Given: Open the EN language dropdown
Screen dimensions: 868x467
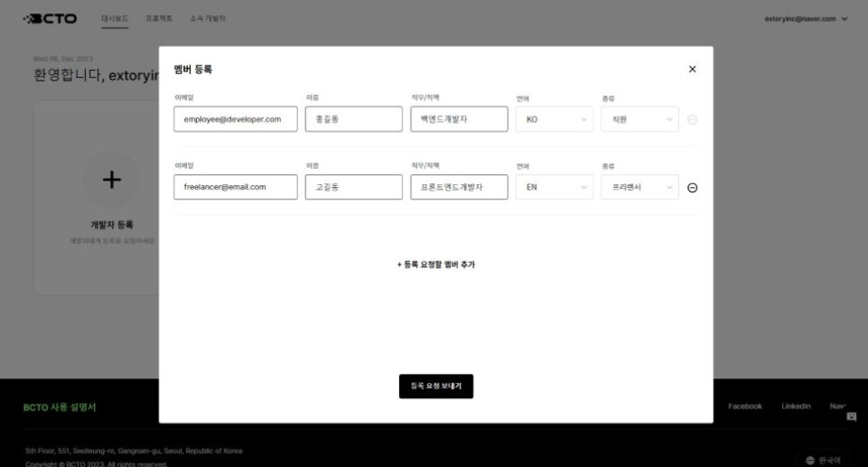Looking at the screenshot, I should coord(554,188).
